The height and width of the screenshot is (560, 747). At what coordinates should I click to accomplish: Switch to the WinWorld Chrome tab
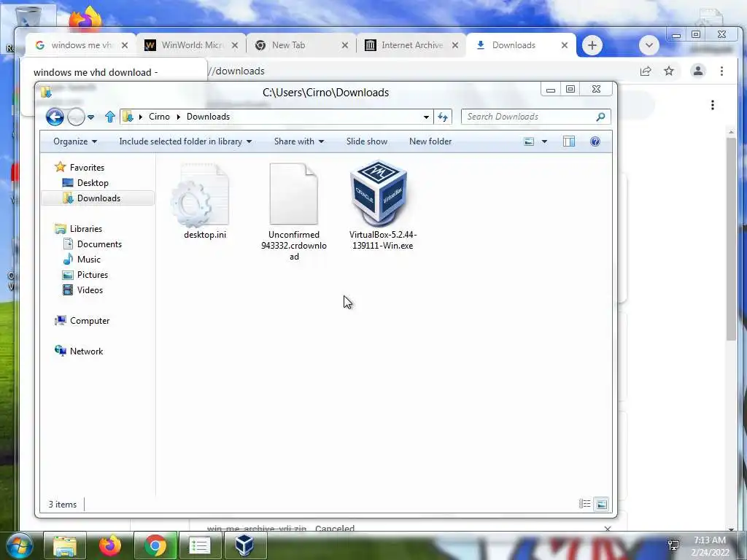(x=190, y=45)
